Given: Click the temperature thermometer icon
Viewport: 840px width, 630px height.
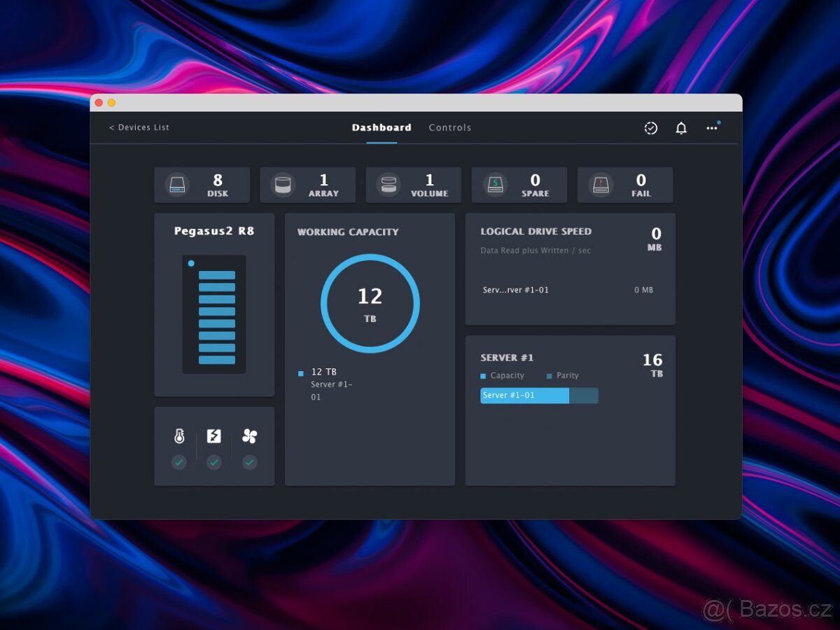Looking at the screenshot, I should pyautogui.click(x=179, y=436).
